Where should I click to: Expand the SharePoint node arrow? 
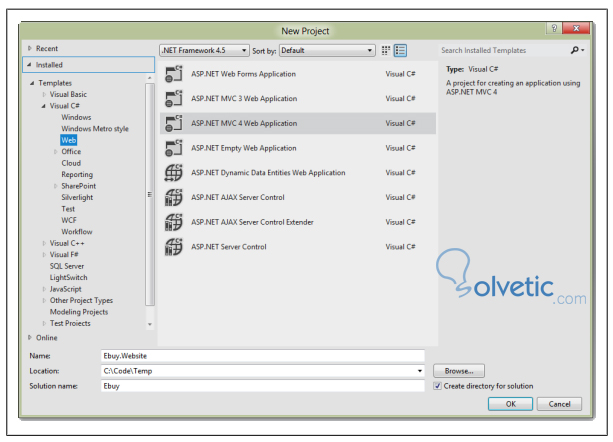pos(56,186)
